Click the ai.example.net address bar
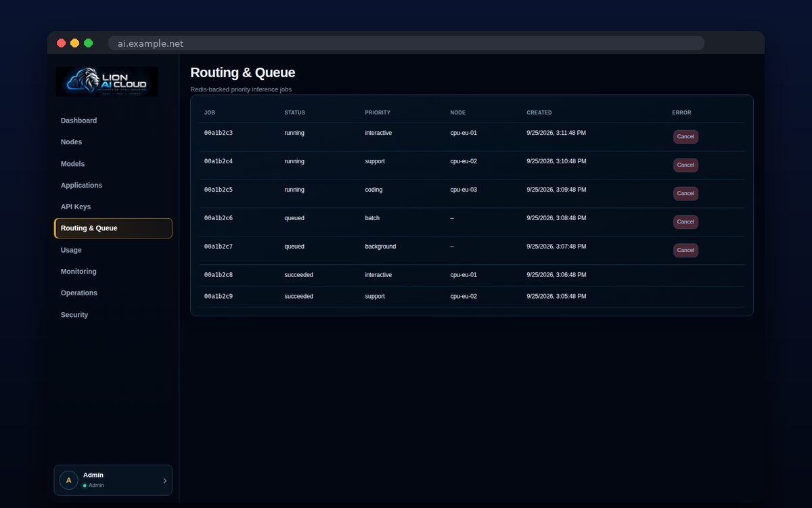 point(406,43)
